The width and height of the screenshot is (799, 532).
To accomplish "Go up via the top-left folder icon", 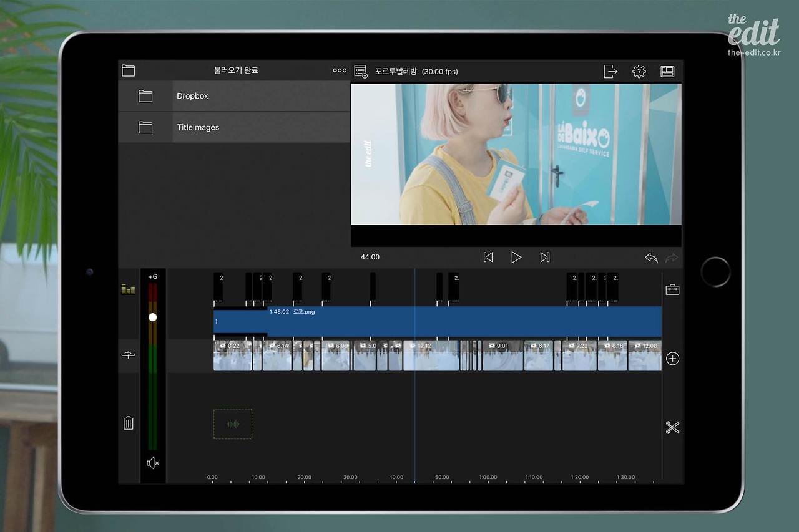I will coord(128,70).
